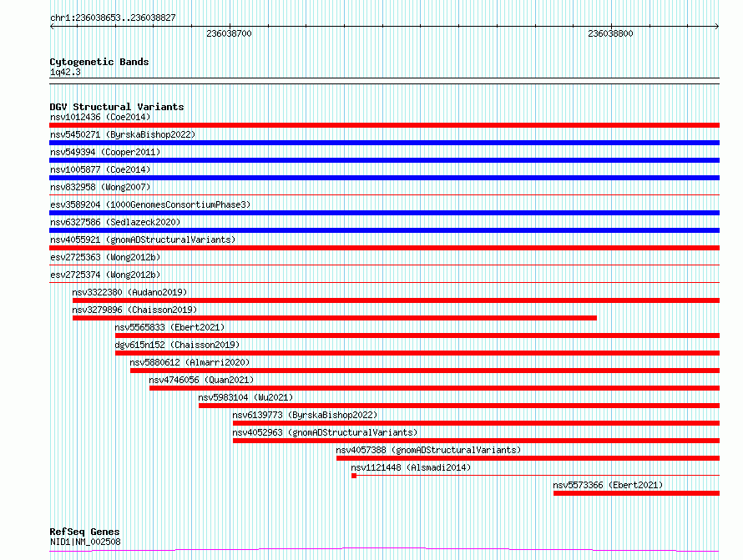The width and height of the screenshot is (743, 560).
Task: Open nsv5565833 (Ebert2021) variant label
Action: pos(169,327)
